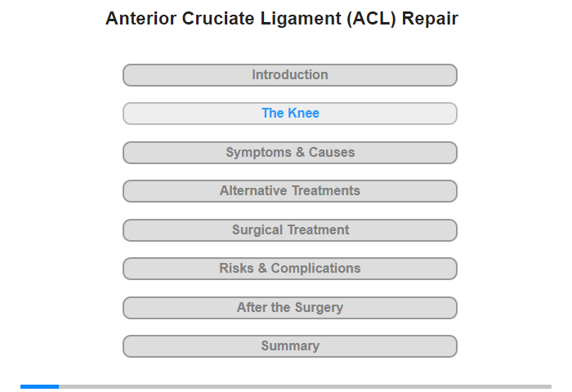The width and height of the screenshot is (572, 392).
Task: Open the Introduction section
Action: (x=290, y=75)
